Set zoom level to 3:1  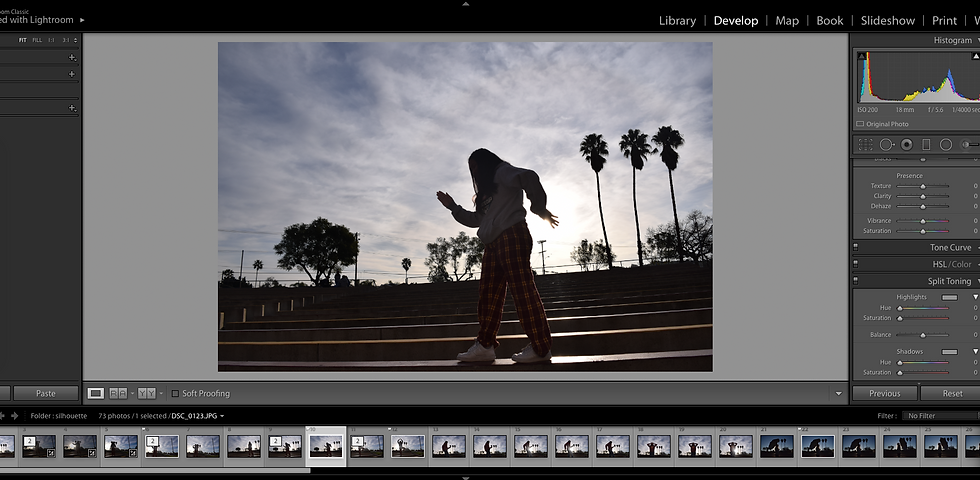[x=66, y=40]
